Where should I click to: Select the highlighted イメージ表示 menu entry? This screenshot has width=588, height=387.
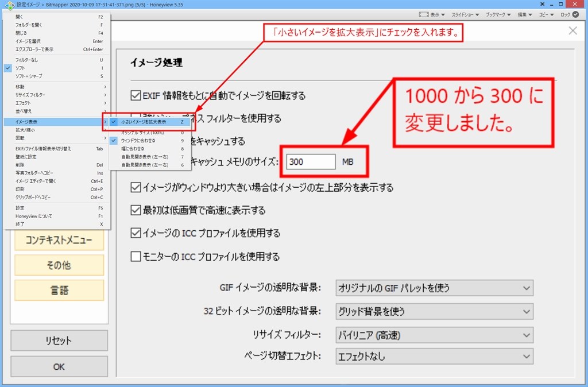(x=57, y=122)
